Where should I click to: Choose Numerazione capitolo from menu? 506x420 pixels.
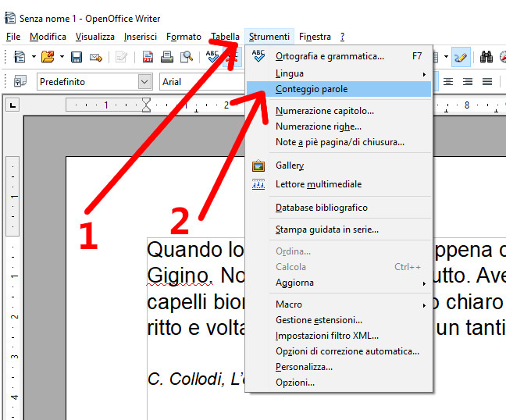click(x=339, y=111)
